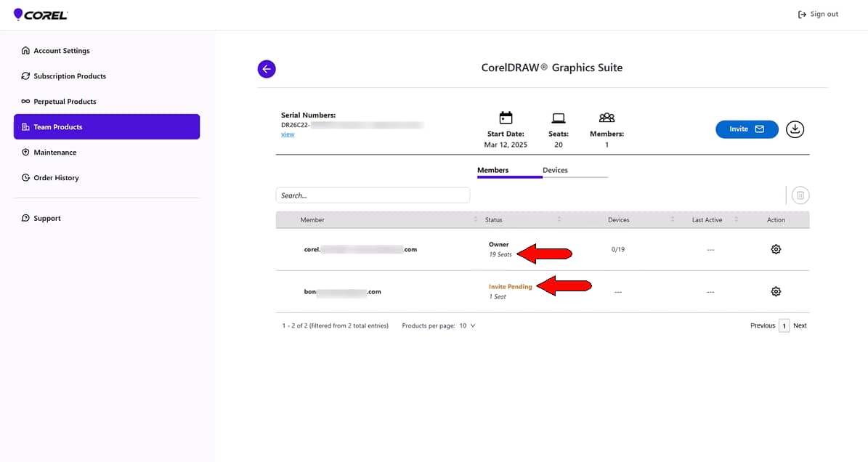Select the Members tab
Viewport: 868px width, 462px height.
[492, 170]
